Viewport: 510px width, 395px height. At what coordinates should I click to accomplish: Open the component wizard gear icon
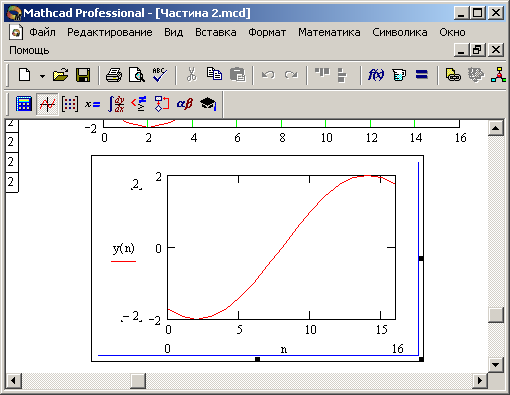coord(476,75)
